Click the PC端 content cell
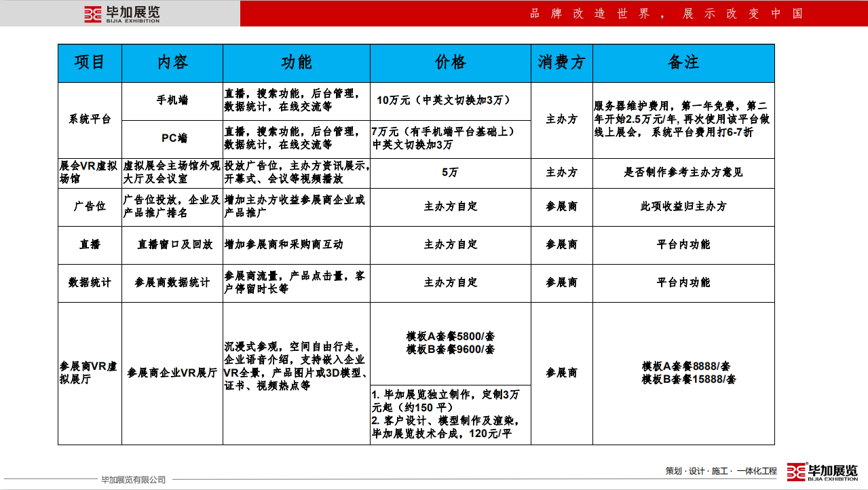 point(172,138)
